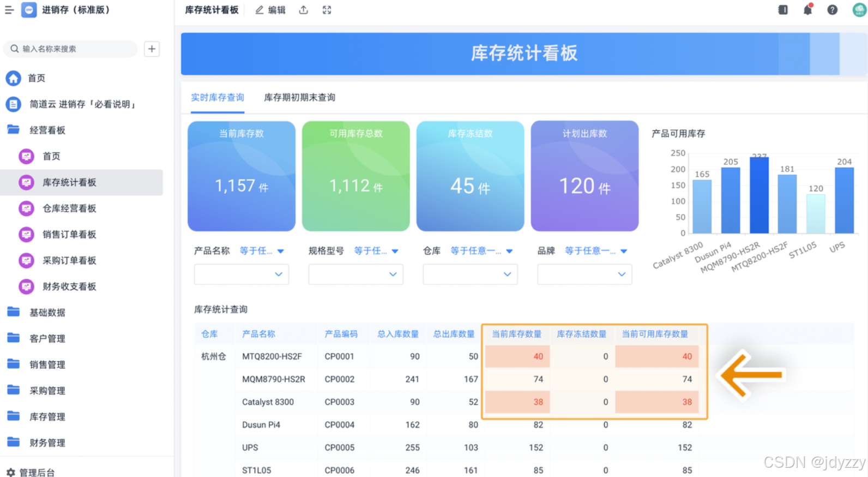
Task: Click the 总出库数量 column header
Action: [454, 334]
